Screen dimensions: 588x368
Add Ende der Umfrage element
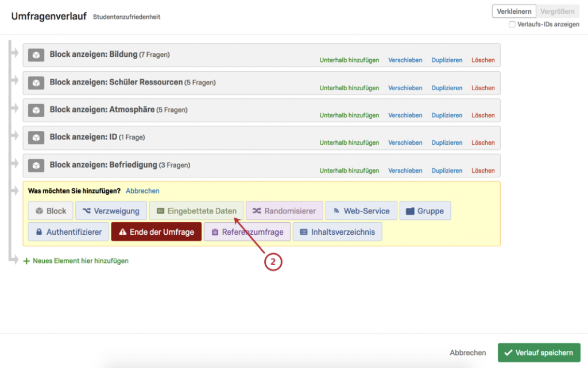tap(156, 232)
